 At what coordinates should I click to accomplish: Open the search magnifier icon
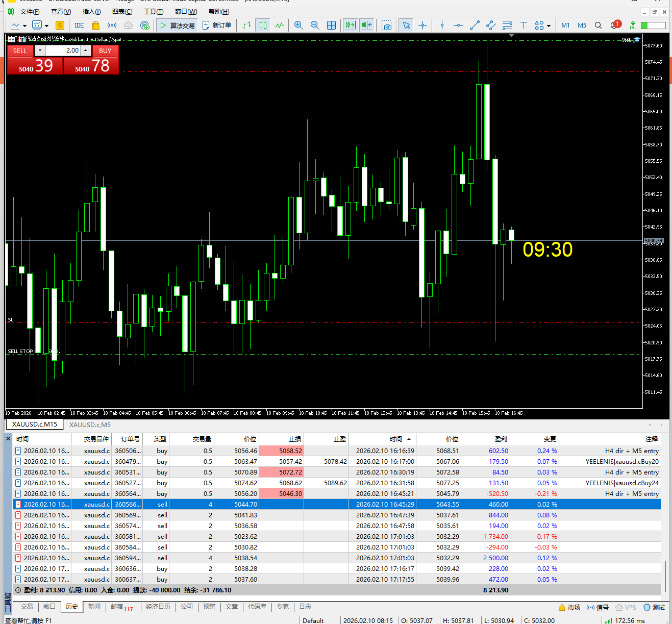(x=598, y=25)
